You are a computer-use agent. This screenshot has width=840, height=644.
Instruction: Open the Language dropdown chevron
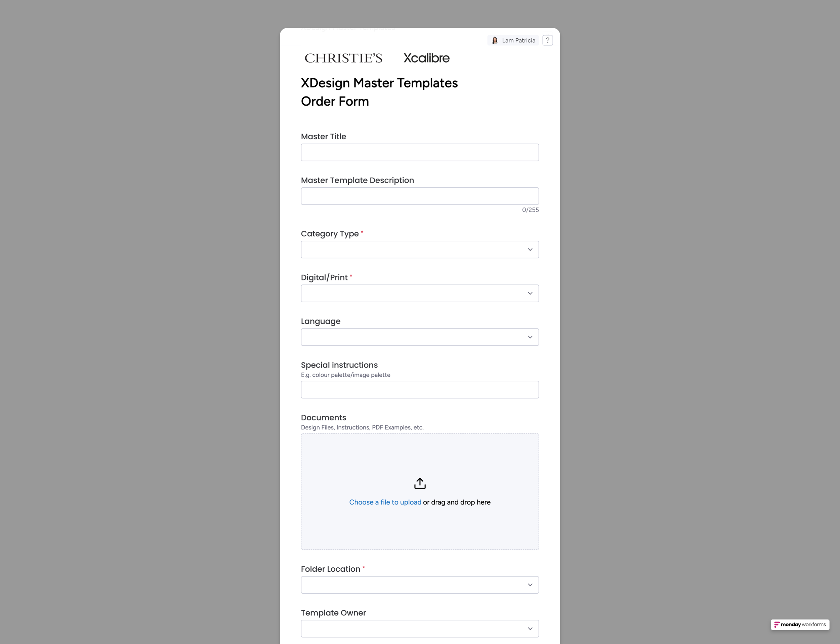530,337
